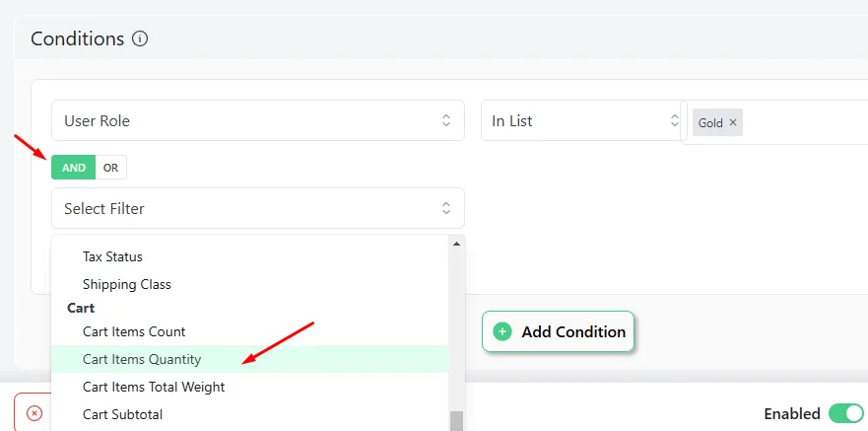Select the AND logic option
Image resolution: width=868 pixels, height=431 pixels.
pos(74,168)
